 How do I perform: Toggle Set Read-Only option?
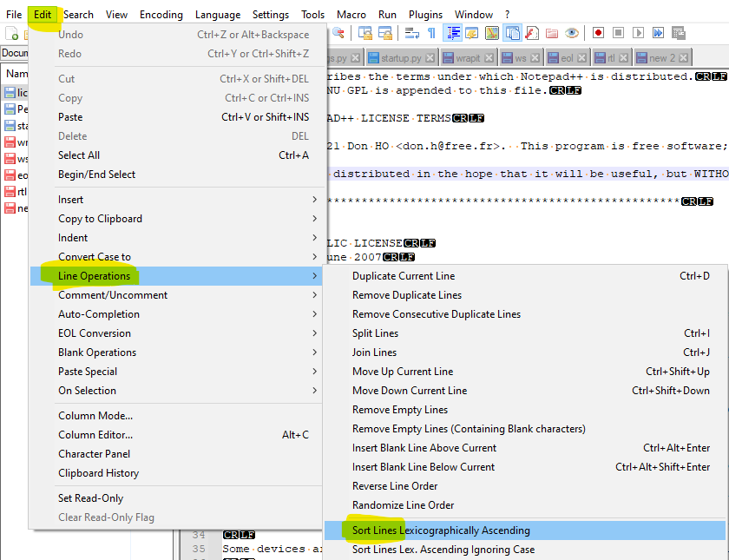coord(176,498)
